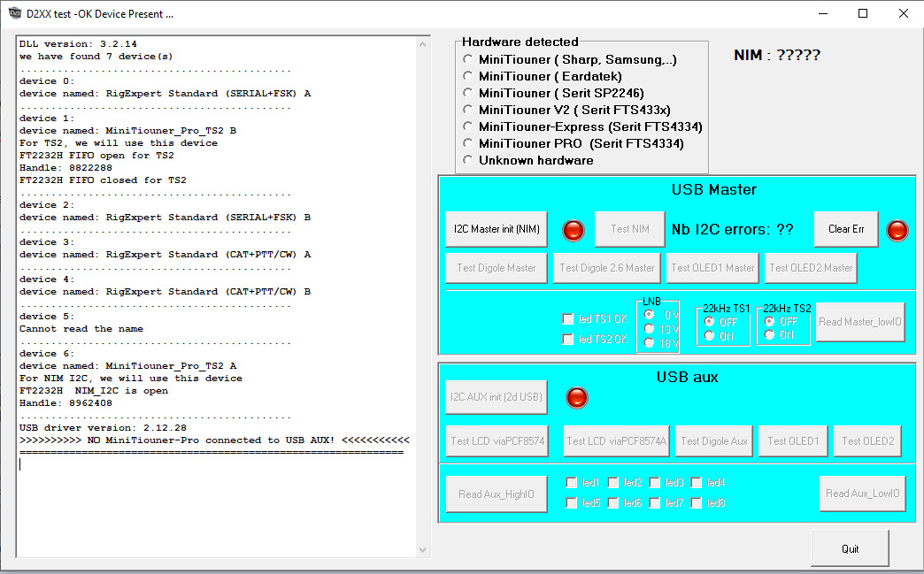Start the Test OLED1 Master button
The width and height of the screenshot is (924, 574).
click(x=712, y=268)
